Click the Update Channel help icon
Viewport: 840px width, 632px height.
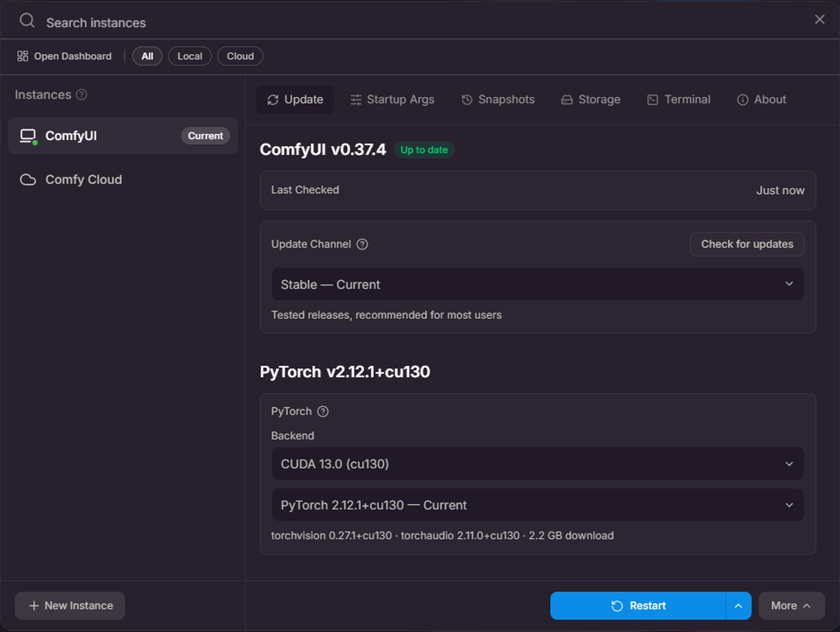click(x=362, y=244)
